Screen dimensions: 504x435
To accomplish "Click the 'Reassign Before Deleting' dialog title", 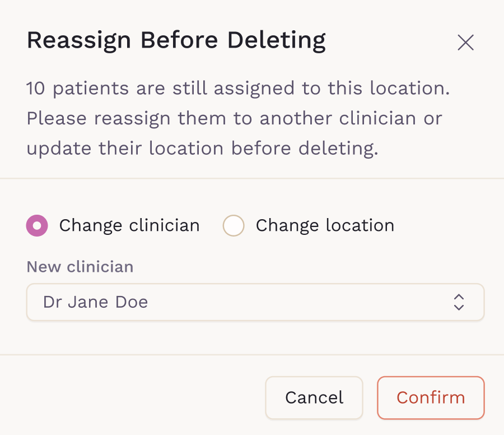I will pos(176,40).
